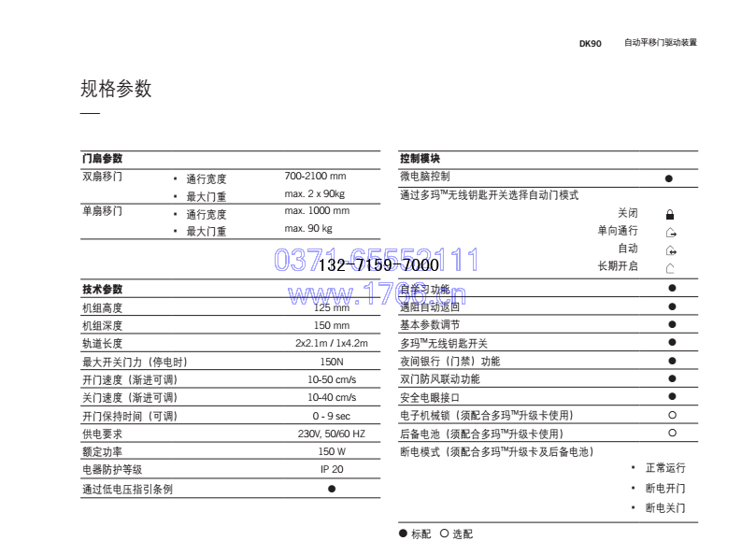The height and width of the screenshot is (555, 756).
Task: Click the 正常运行 bullet item
Action: pos(665,468)
